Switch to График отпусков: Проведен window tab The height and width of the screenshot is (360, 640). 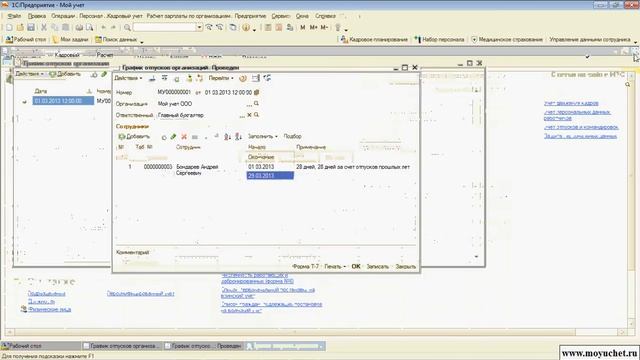(x=203, y=346)
